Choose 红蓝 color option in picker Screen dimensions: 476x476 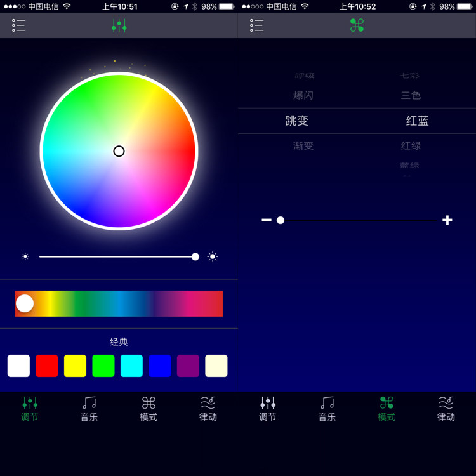coord(417,121)
